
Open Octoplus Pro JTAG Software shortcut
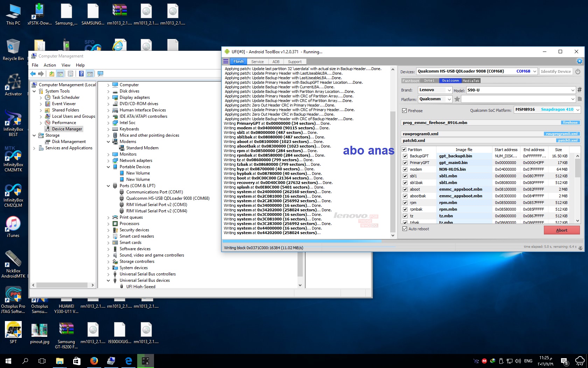tap(13, 300)
